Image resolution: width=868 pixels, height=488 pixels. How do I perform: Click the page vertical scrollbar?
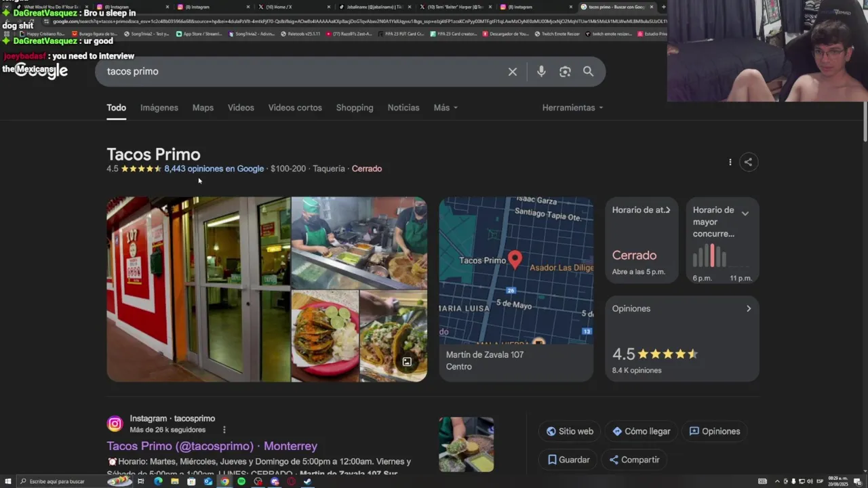pyautogui.click(x=864, y=122)
